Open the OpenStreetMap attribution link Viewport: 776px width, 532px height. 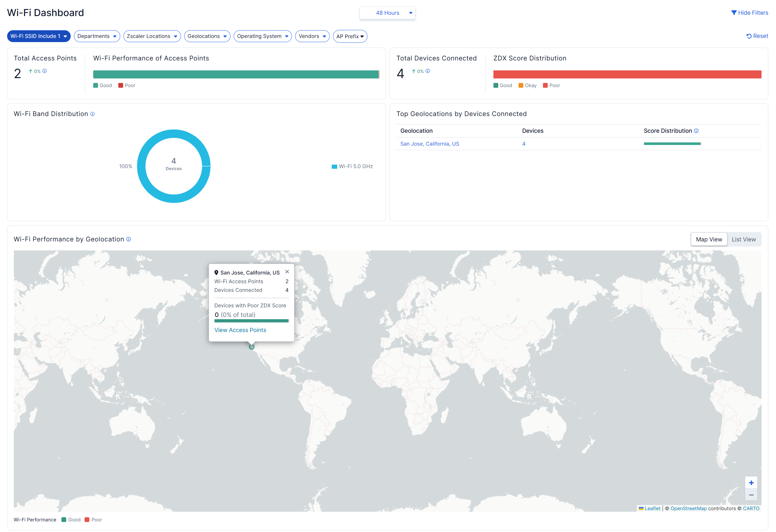[689, 509]
